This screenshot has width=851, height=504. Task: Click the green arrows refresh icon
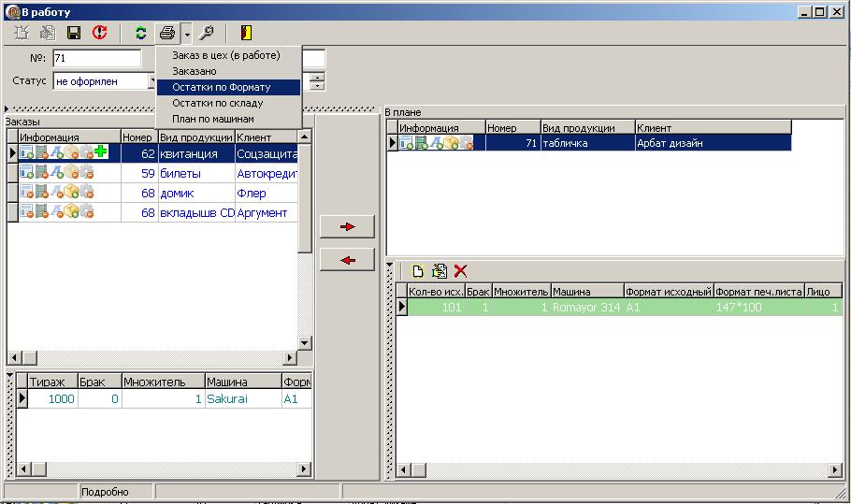tap(140, 33)
